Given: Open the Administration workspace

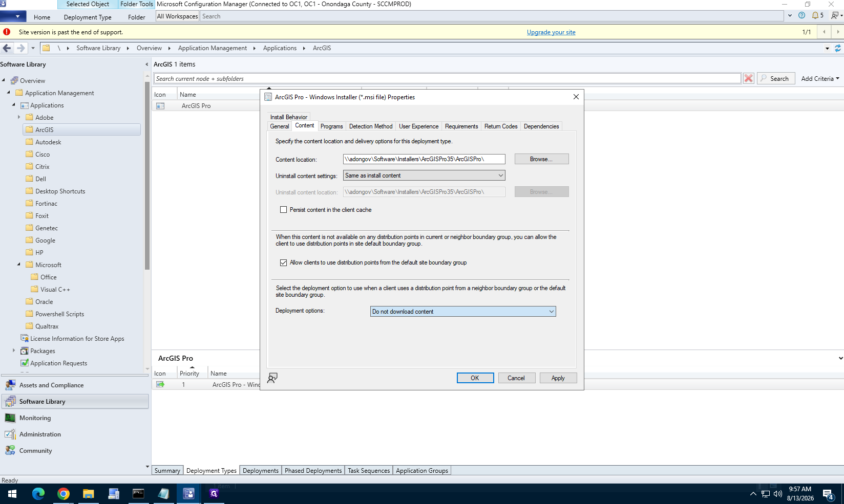Looking at the screenshot, I should (75, 434).
